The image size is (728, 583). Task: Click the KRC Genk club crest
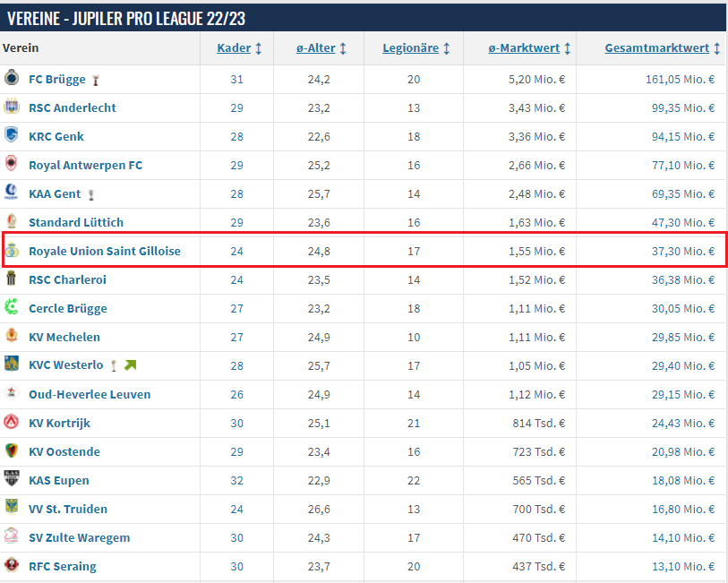coord(12,135)
